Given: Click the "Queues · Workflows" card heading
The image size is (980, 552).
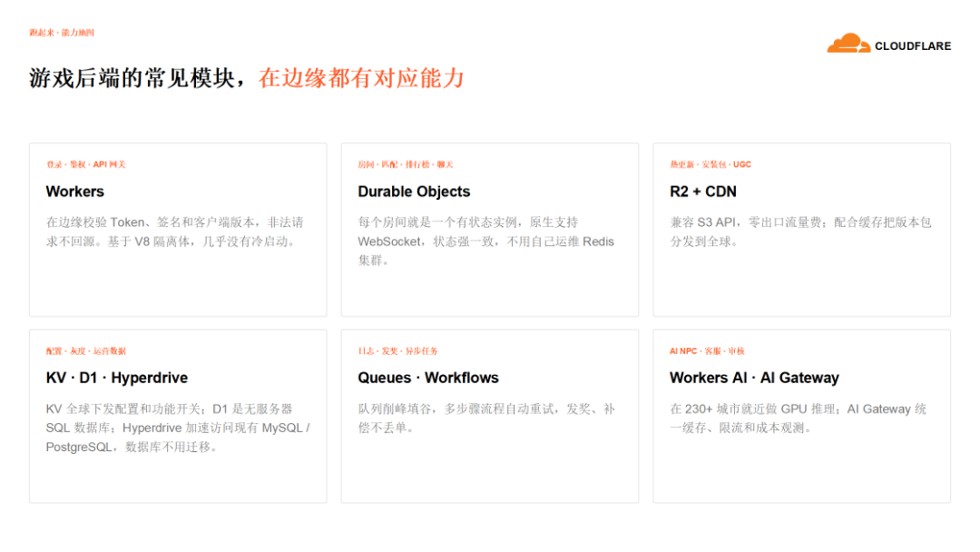Looking at the screenshot, I should coord(428,378).
